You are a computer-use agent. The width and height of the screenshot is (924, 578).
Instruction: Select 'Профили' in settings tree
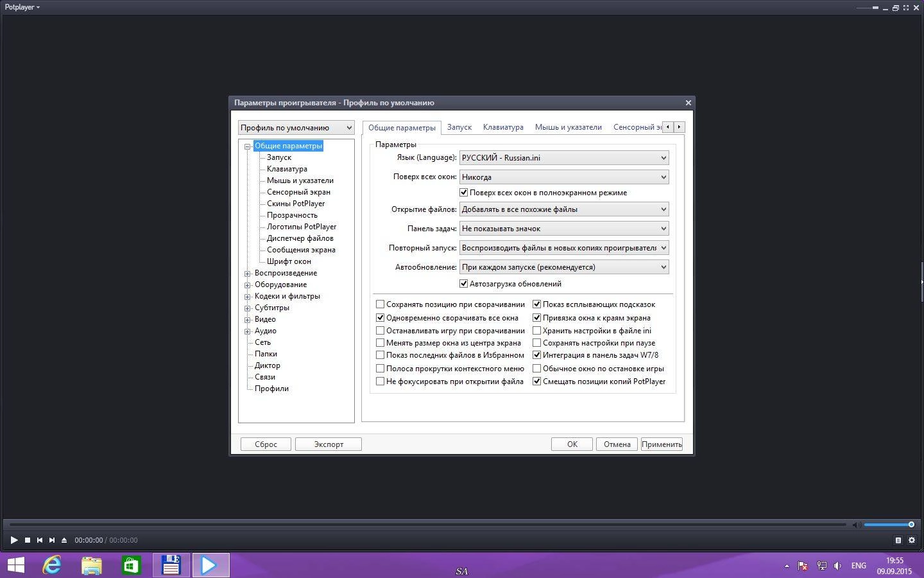coord(271,389)
